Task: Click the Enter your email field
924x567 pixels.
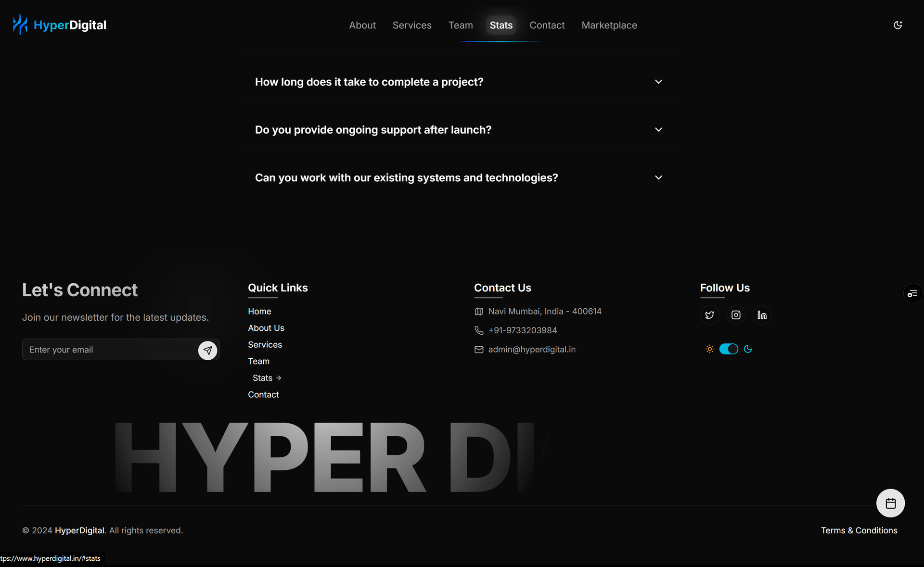Action: point(111,350)
